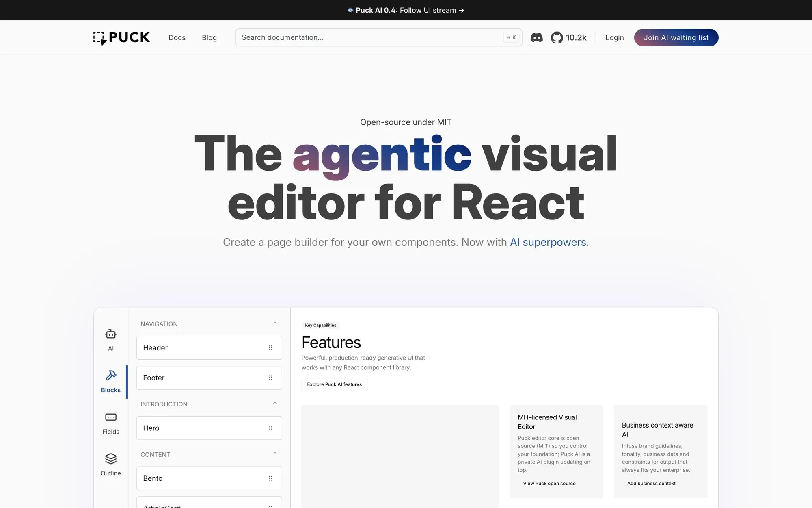Focus the Search documentation field
Screen dimensions: 812x508
point(369,38)
